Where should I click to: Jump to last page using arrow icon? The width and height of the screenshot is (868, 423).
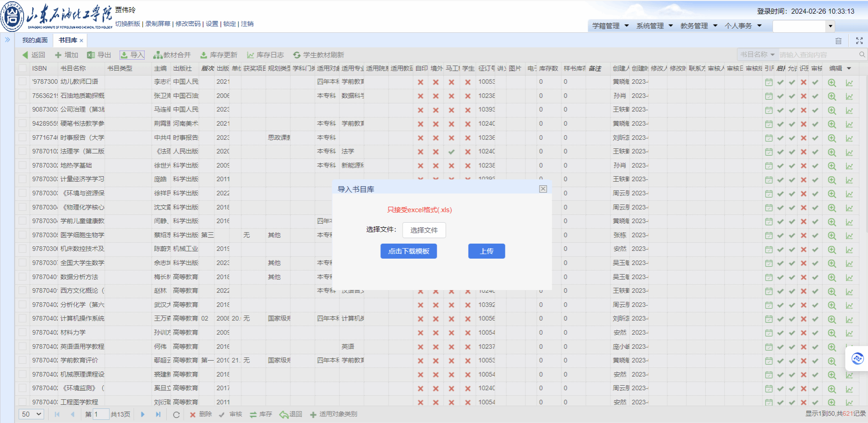pyautogui.click(x=158, y=414)
